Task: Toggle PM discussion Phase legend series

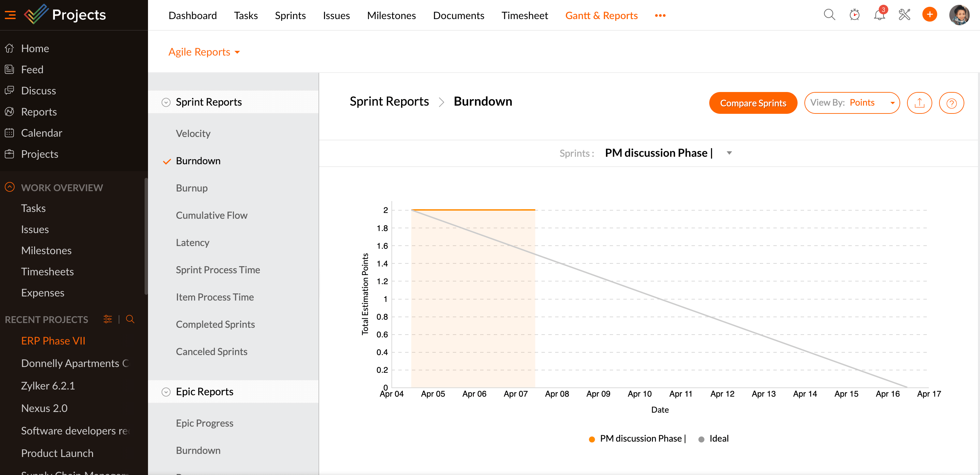Action: click(637, 439)
